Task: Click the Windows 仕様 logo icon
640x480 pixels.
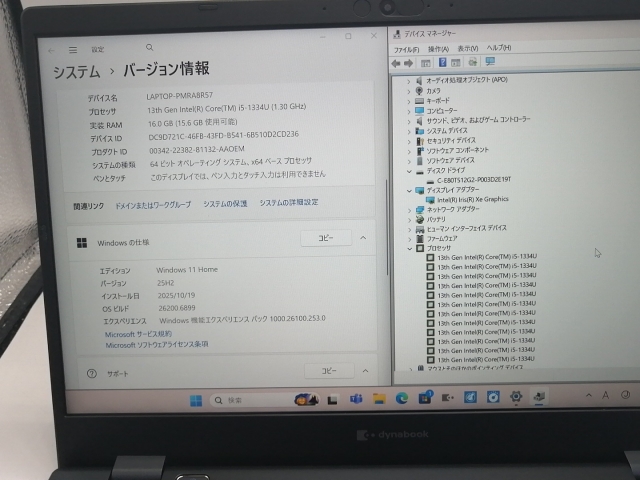Action: coord(82,243)
